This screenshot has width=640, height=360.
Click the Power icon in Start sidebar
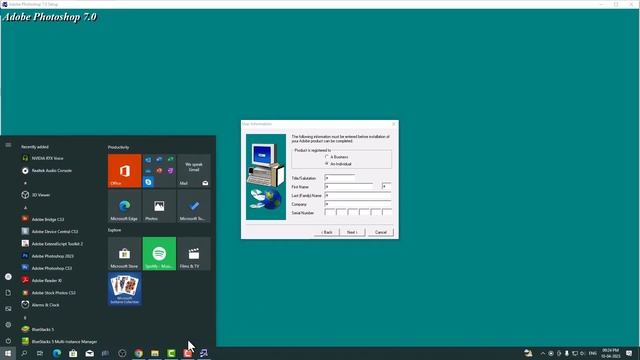pyautogui.click(x=8, y=341)
